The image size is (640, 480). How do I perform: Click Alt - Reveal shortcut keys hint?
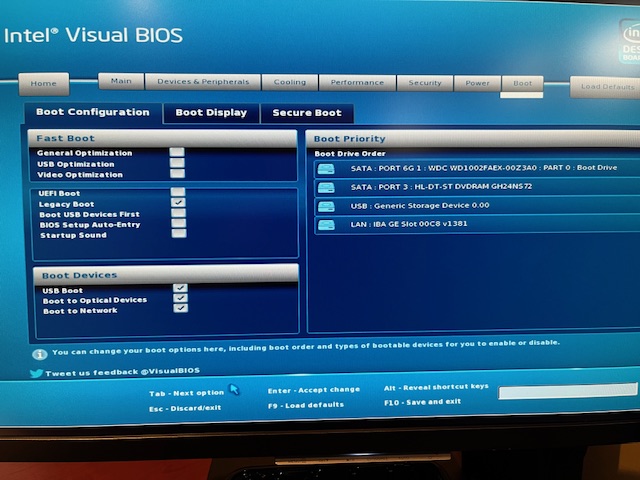point(436,387)
